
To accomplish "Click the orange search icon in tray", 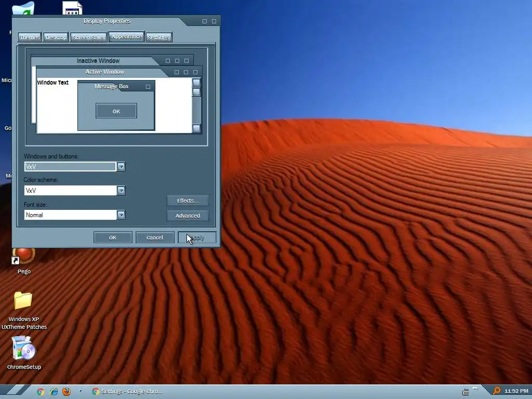I will pos(496,391).
